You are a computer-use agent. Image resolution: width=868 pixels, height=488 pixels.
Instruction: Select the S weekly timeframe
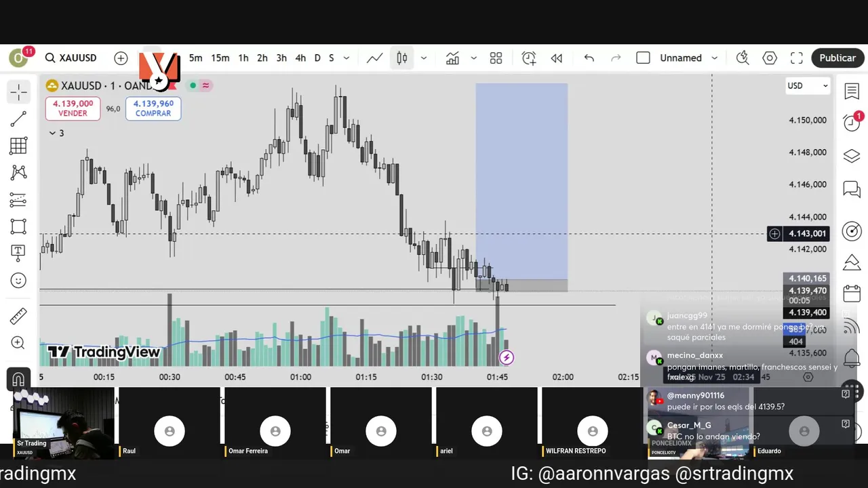[x=331, y=58]
